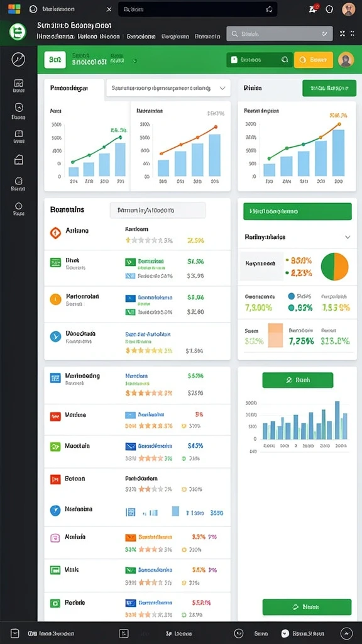362x644 pixels.
Task: Select the blue legend dot in right panel
Action: pyautogui.click(x=292, y=296)
